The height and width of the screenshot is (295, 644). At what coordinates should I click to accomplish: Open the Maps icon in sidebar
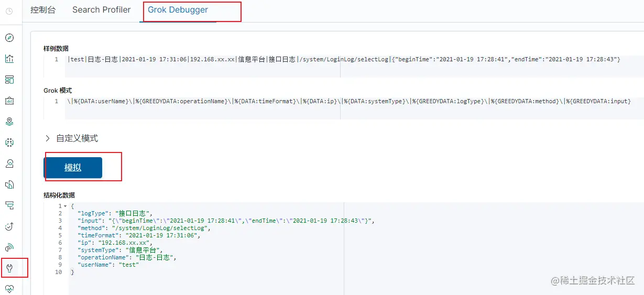click(9, 122)
